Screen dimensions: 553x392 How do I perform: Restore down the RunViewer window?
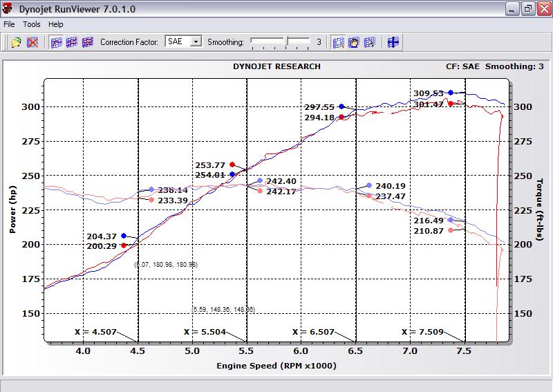click(x=528, y=9)
